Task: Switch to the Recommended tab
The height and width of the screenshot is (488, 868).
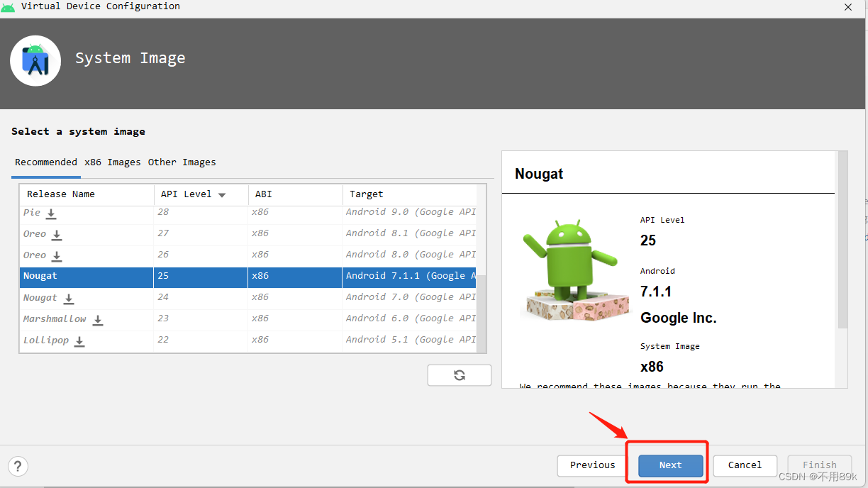Action: click(x=46, y=162)
